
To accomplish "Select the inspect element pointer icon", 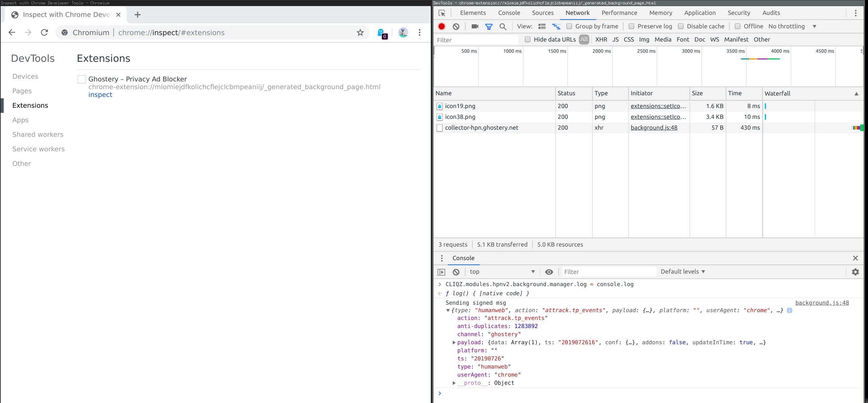I will coord(442,13).
